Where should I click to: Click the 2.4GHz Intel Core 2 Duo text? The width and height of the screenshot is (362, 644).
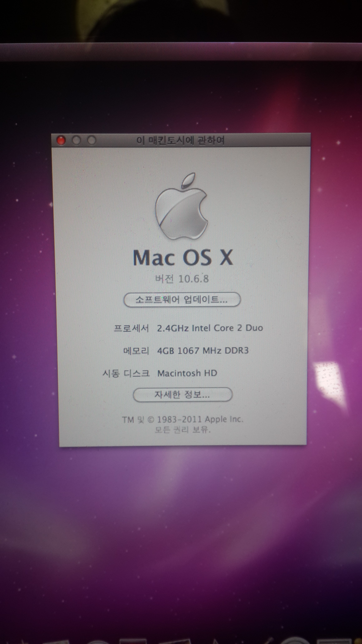[x=210, y=328]
